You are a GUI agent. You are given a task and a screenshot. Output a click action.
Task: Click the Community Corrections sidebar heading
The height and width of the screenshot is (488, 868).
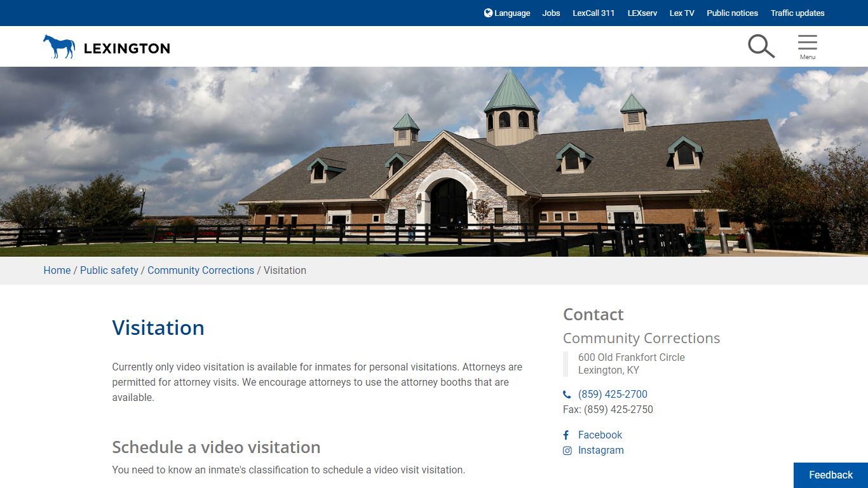pyautogui.click(x=641, y=338)
